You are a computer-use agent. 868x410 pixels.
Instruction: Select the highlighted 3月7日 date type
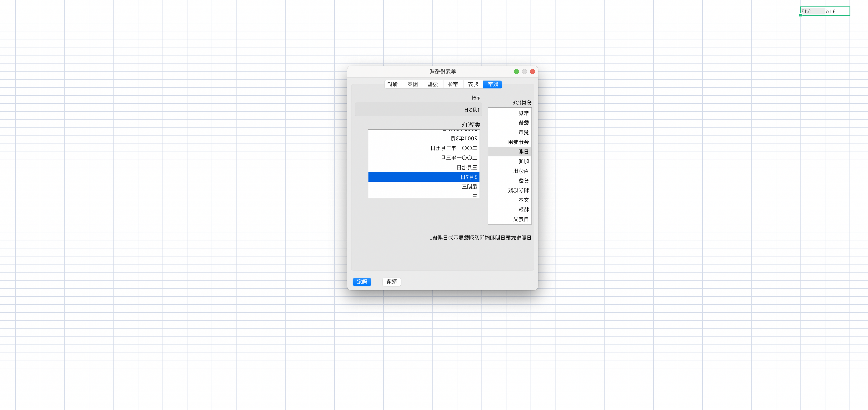(x=424, y=177)
